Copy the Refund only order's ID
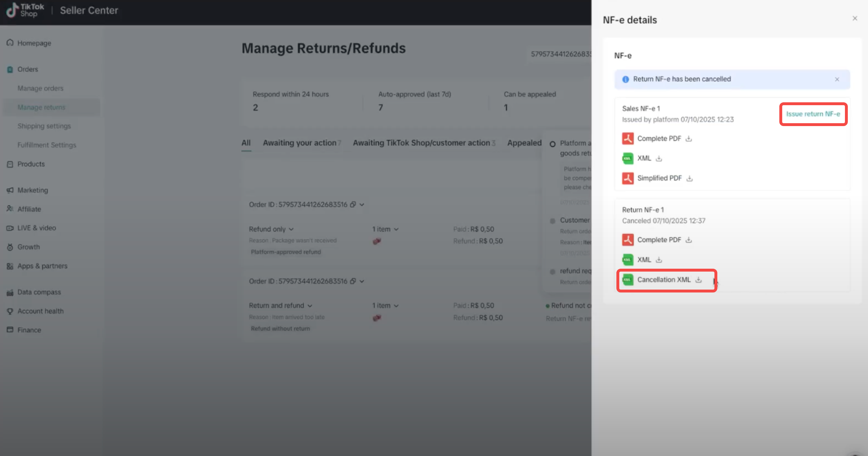The width and height of the screenshot is (868, 456). click(353, 205)
